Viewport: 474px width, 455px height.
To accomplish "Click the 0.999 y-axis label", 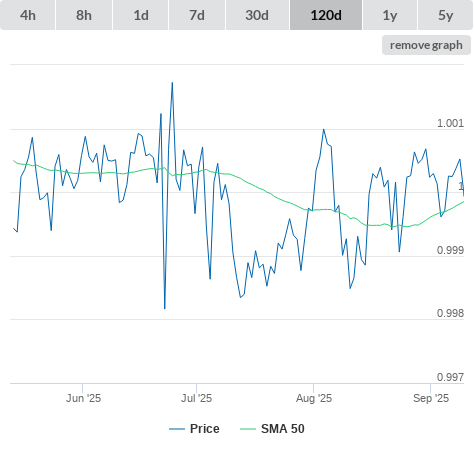I will tap(450, 250).
